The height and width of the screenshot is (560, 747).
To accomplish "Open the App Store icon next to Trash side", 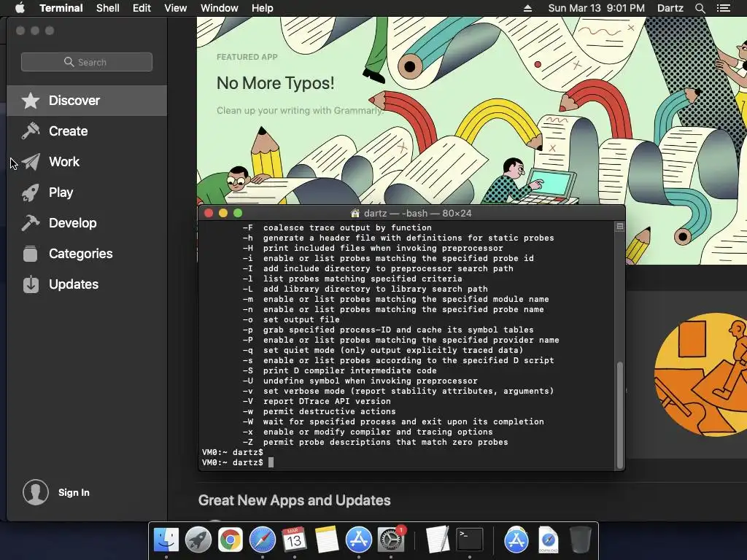I will click(516, 540).
